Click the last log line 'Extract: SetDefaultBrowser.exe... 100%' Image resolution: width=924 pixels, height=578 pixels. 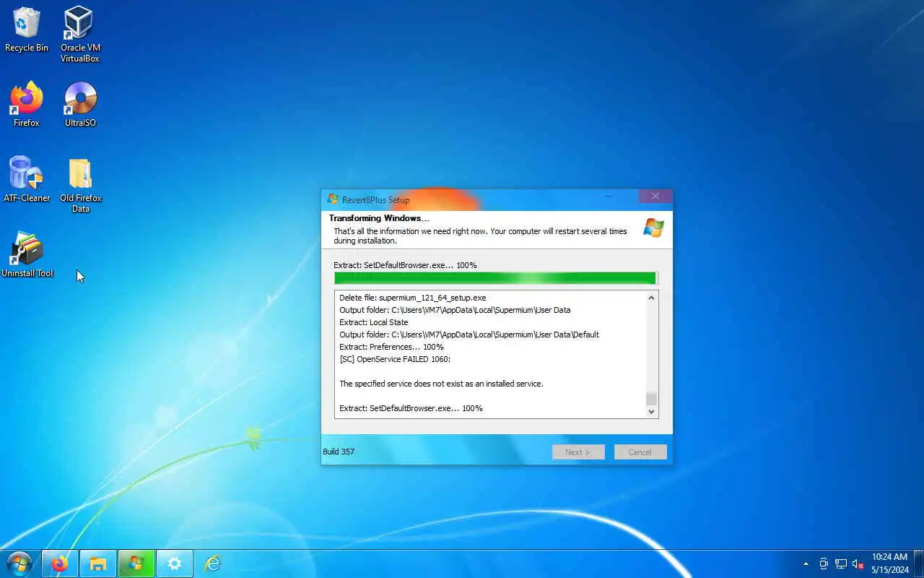click(411, 408)
